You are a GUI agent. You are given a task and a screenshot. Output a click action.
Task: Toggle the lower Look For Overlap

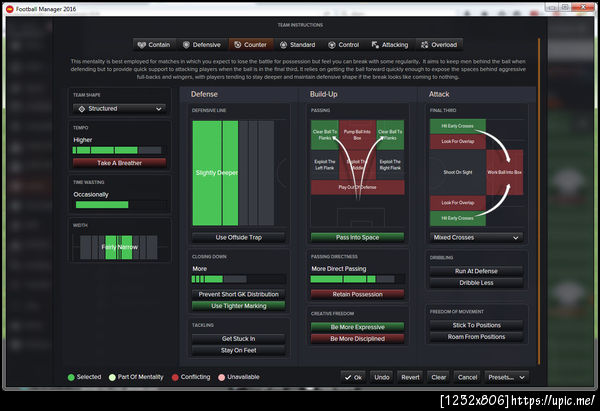(458, 203)
